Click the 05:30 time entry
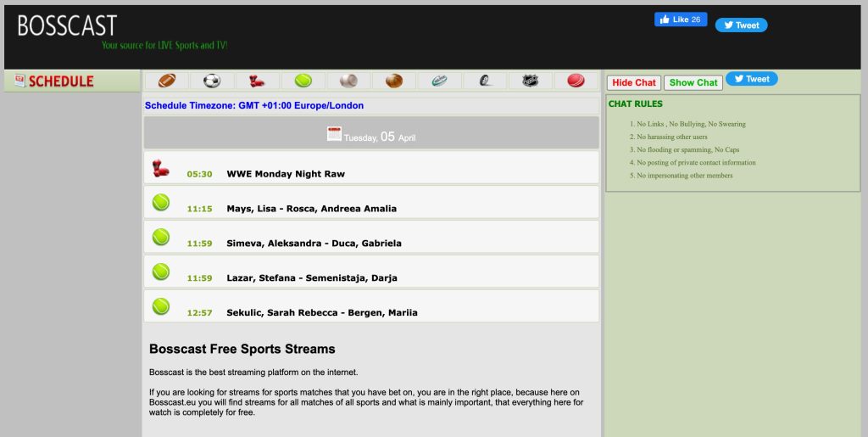Image resolution: width=868 pixels, height=437 pixels. [199, 174]
